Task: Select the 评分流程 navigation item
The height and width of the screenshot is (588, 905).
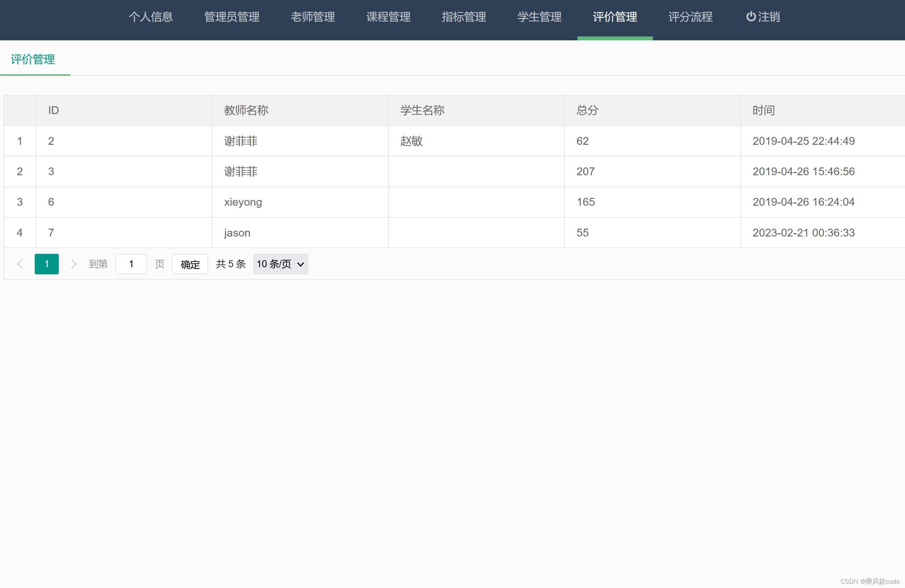Action: pyautogui.click(x=690, y=17)
